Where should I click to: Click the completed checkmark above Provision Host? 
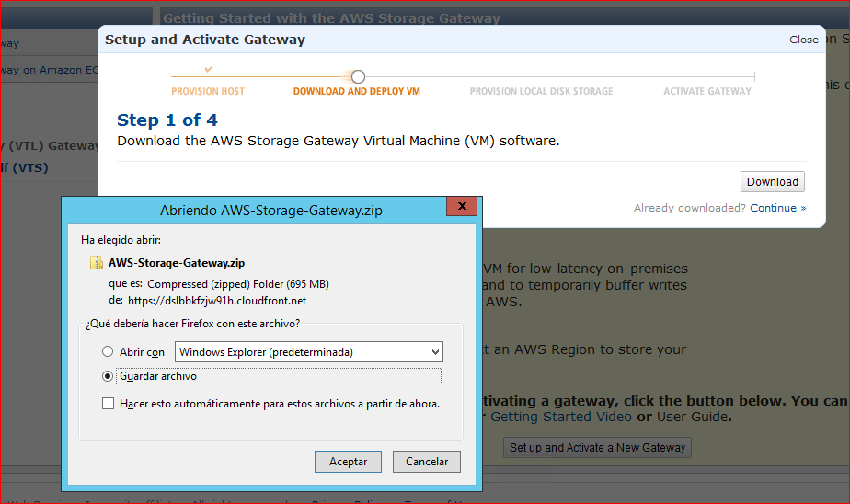coord(208,69)
